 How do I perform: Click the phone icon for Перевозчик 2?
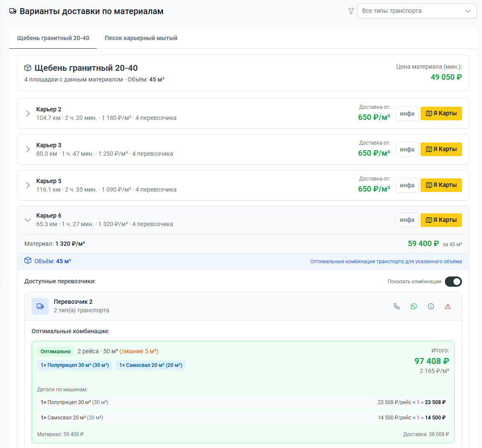pos(397,306)
